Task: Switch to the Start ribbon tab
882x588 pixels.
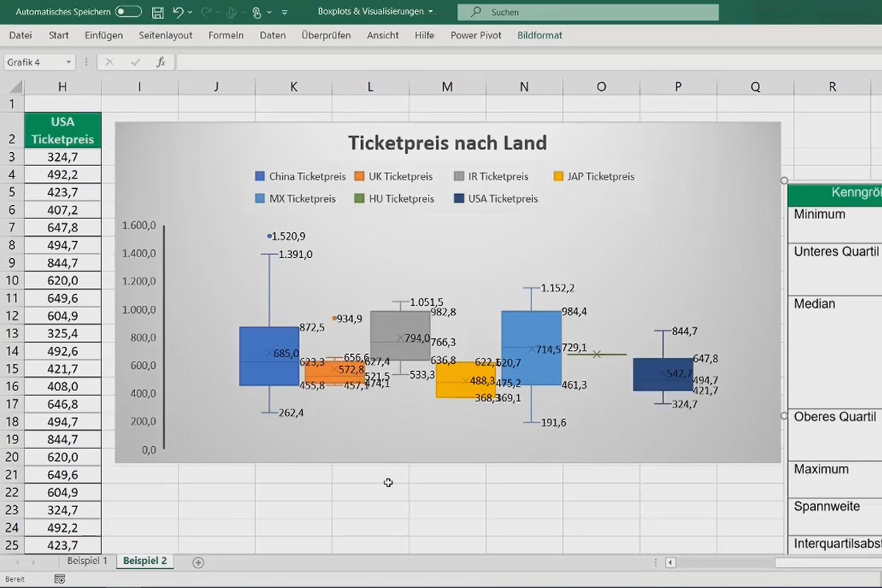Action: click(59, 35)
